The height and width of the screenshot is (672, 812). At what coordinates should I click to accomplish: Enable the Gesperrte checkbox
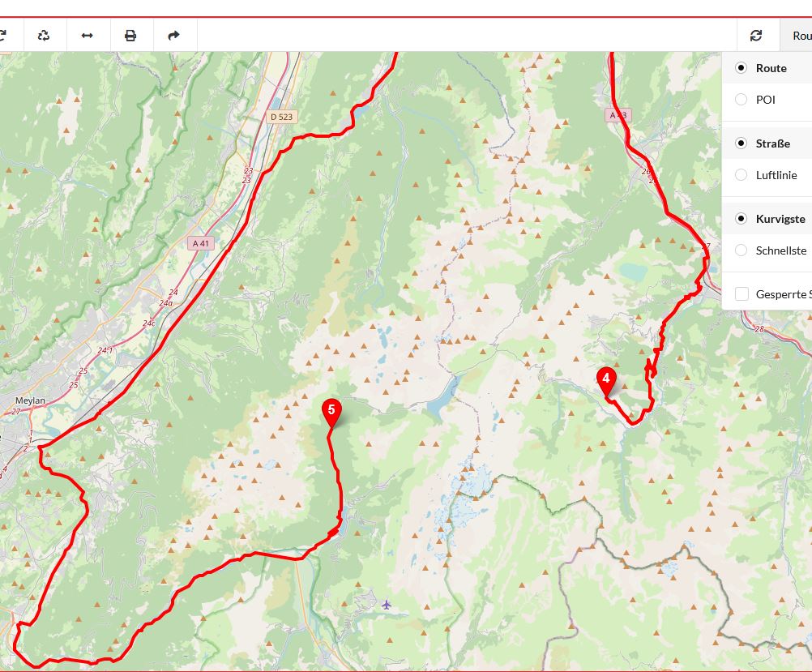tap(741, 294)
